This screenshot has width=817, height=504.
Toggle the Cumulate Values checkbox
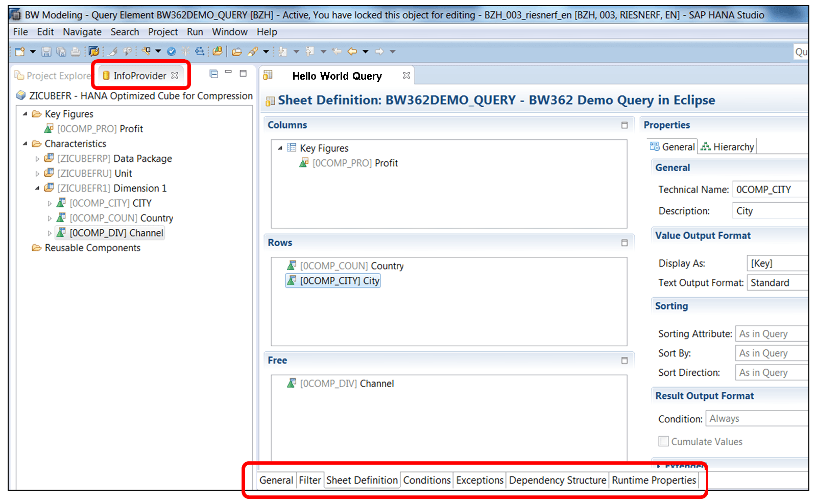(x=663, y=442)
